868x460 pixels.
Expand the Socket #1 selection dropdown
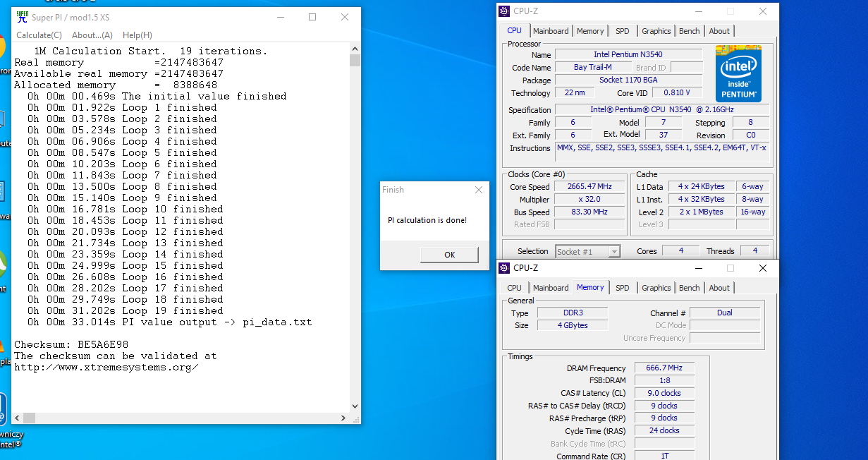tap(613, 252)
